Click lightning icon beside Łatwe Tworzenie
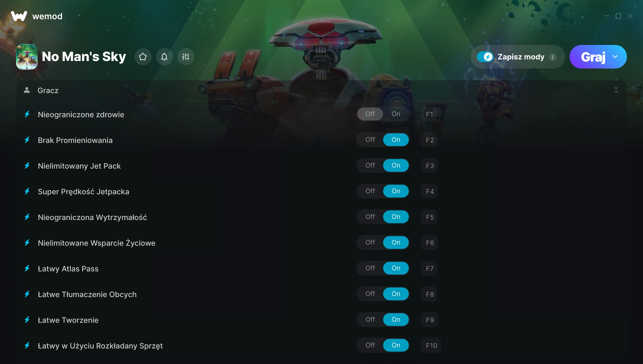 27,320
